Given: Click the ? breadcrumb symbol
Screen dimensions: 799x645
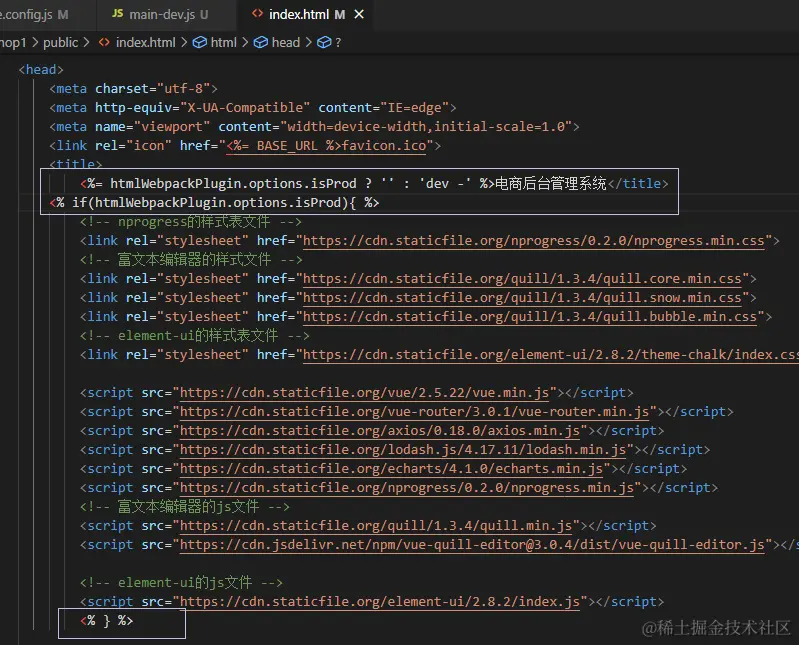Looking at the screenshot, I should point(338,43).
